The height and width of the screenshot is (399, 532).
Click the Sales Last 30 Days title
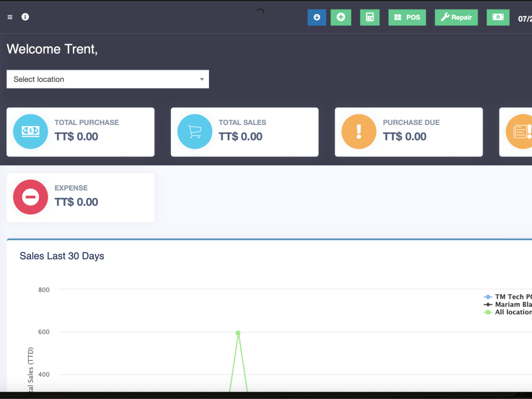pyautogui.click(x=62, y=256)
